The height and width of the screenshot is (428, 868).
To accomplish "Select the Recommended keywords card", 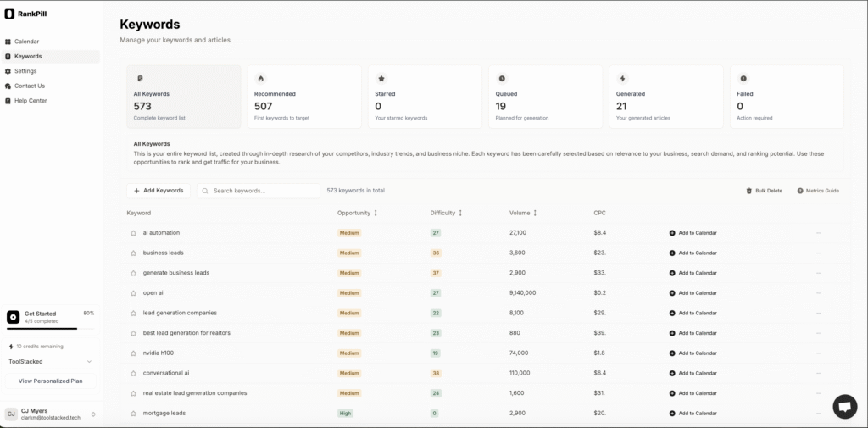I will (304, 97).
